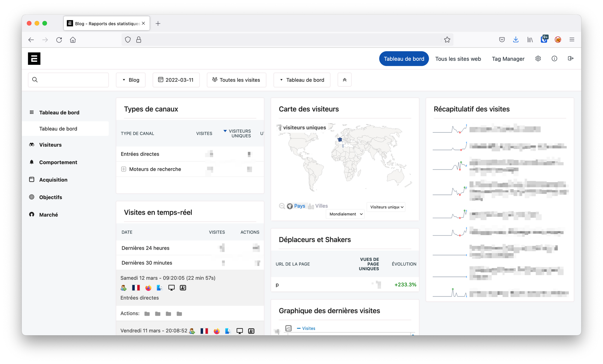603x364 pixels.
Task: Open the info about Matomo icon
Action: point(554,59)
